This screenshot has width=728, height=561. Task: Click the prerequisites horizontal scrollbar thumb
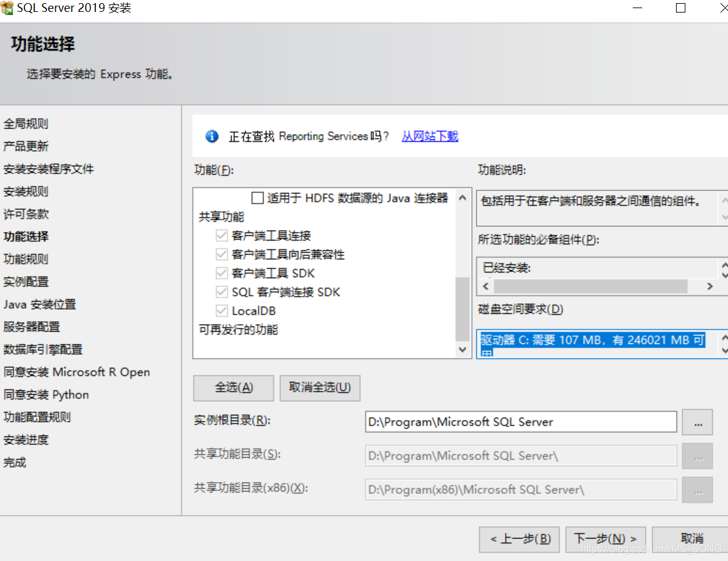point(591,286)
